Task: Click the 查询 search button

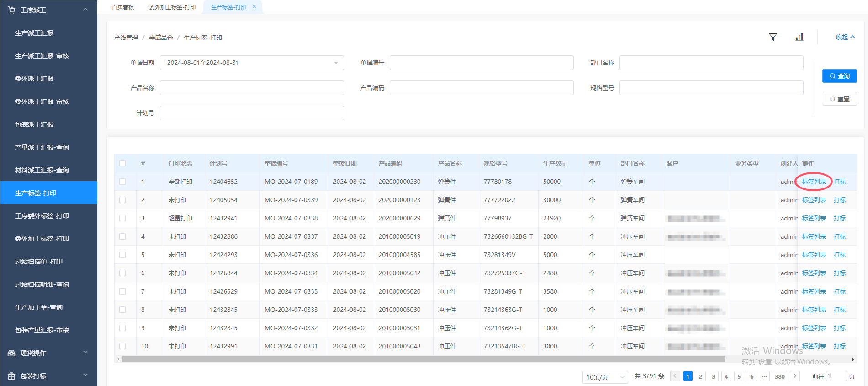Action: pos(840,76)
